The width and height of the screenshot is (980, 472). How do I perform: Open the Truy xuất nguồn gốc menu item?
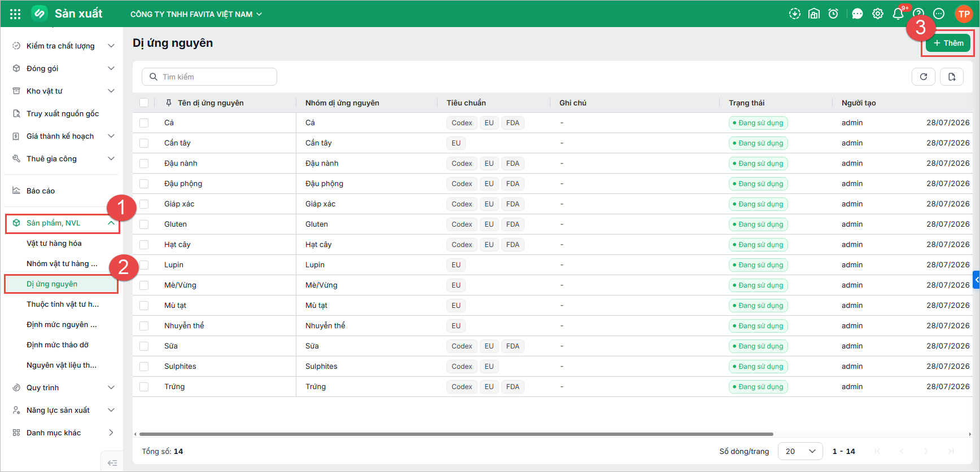pos(62,113)
